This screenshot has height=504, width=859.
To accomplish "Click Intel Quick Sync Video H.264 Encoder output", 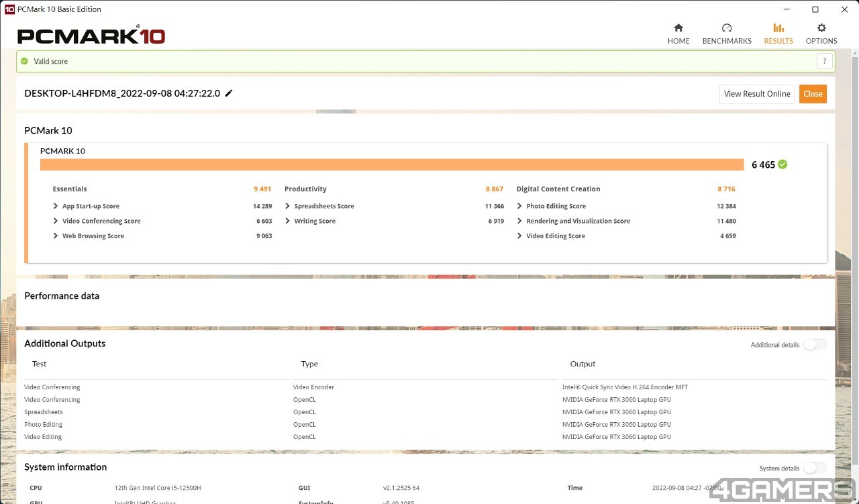I will click(625, 387).
